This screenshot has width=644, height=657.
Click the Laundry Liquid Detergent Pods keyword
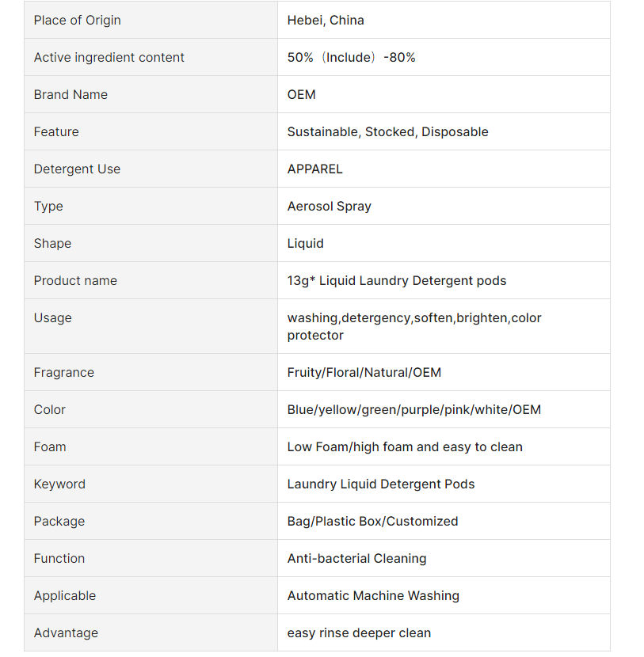point(380,484)
